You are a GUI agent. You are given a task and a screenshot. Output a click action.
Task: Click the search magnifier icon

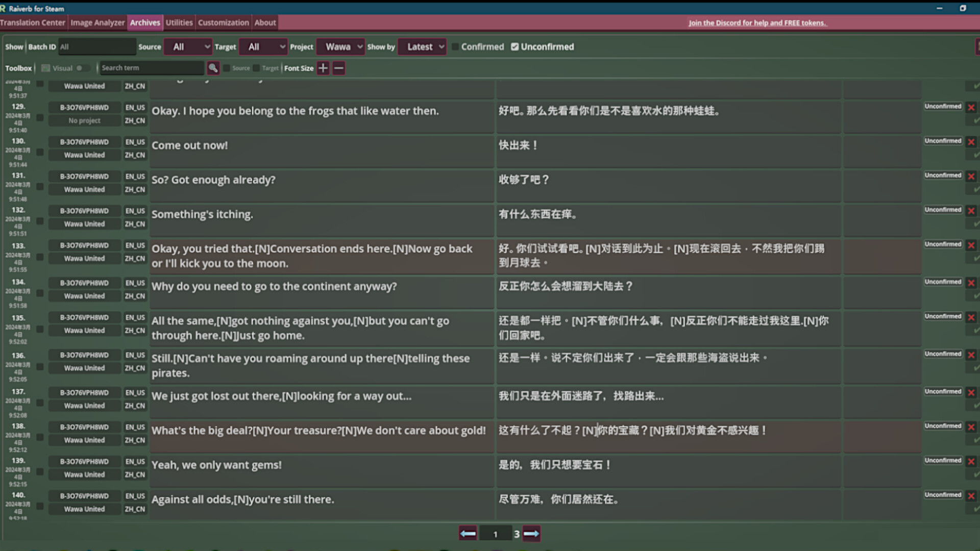point(213,68)
